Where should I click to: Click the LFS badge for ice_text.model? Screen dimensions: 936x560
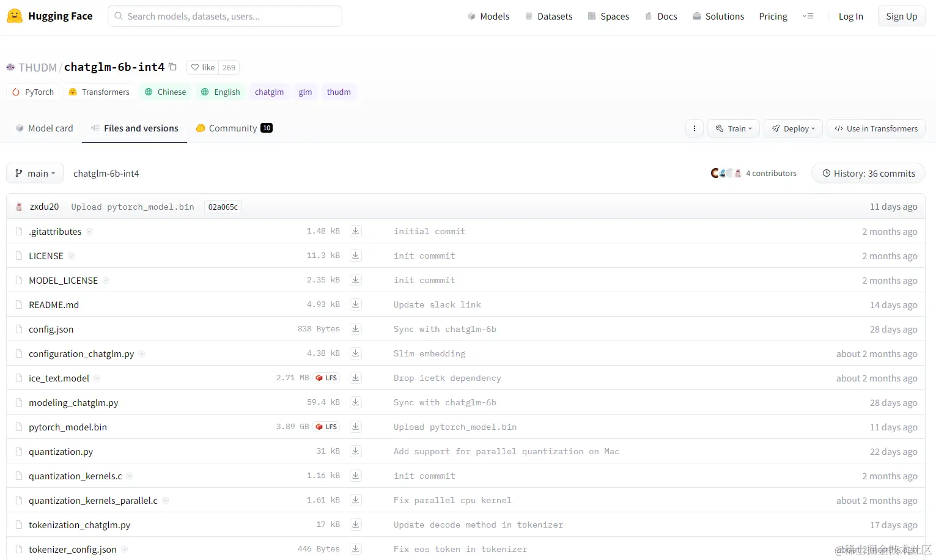pyautogui.click(x=326, y=378)
